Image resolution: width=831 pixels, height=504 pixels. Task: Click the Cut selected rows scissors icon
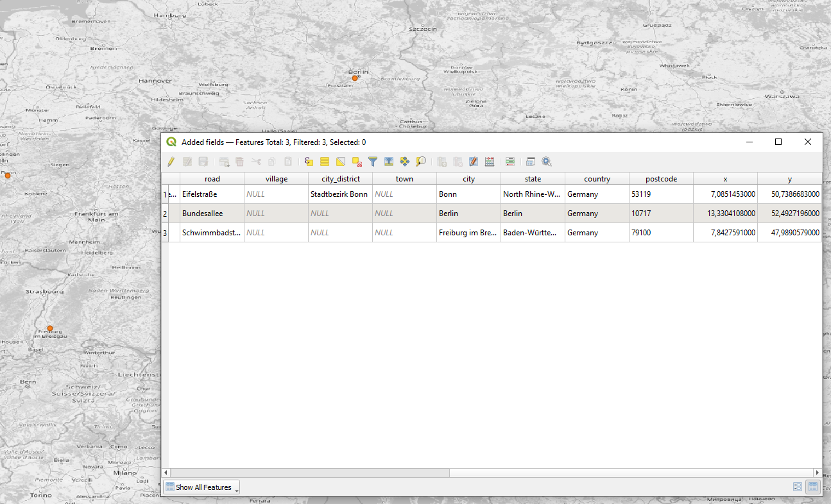pos(256,162)
